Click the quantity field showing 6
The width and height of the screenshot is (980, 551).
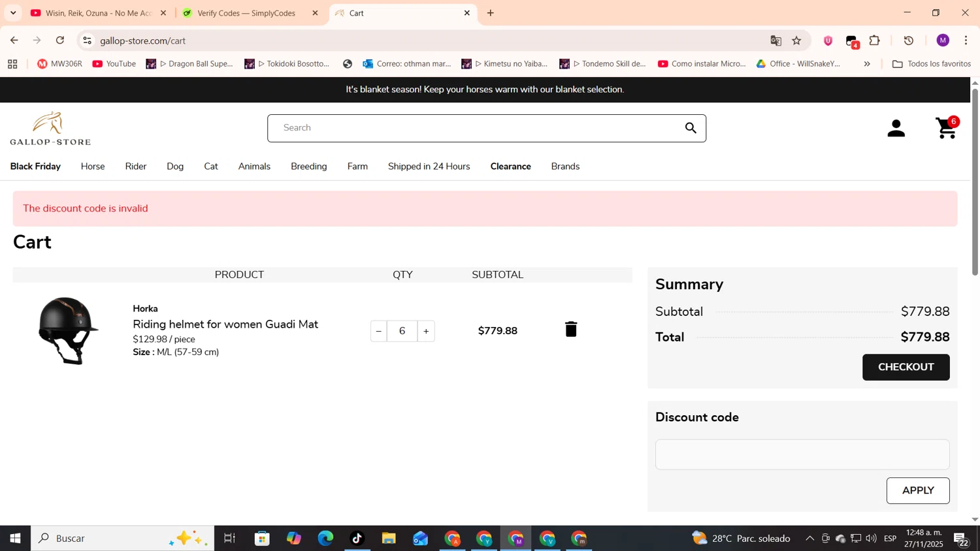pyautogui.click(x=402, y=331)
